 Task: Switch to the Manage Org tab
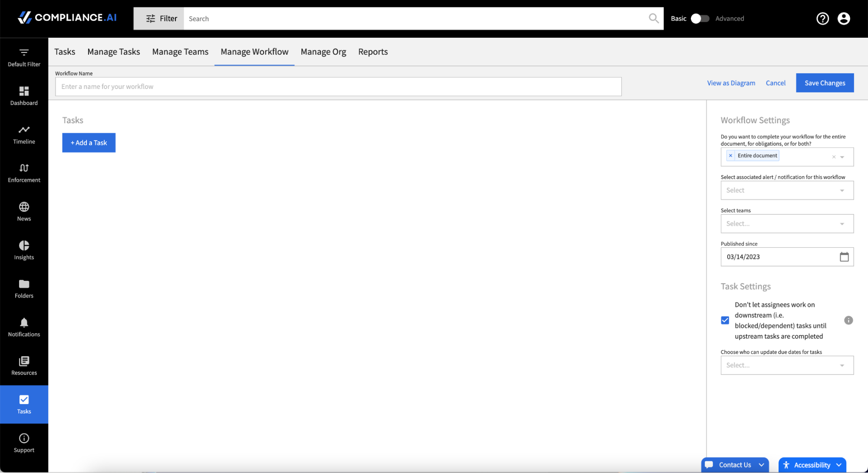pyautogui.click(x=323, y=52)
